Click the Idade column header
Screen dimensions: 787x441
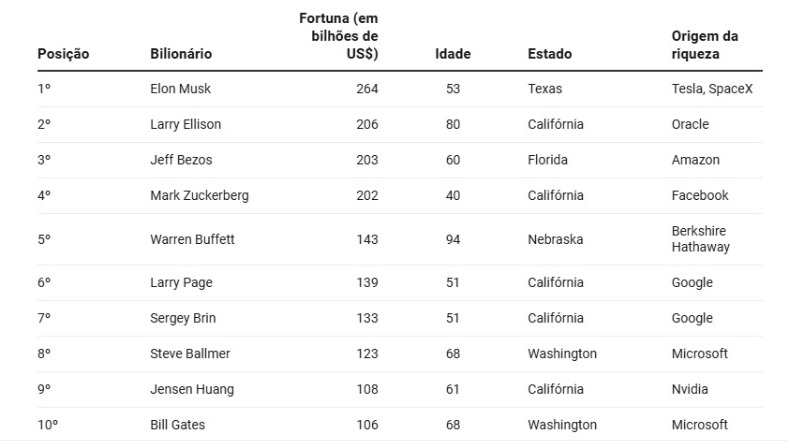[453, 54]
